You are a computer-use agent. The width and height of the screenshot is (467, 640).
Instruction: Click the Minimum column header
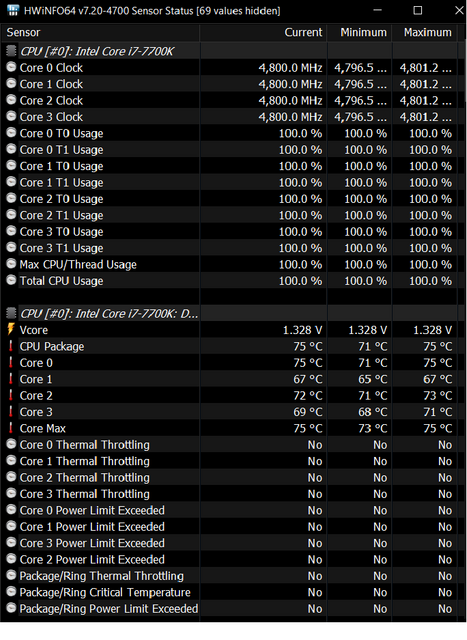(360, 33)
